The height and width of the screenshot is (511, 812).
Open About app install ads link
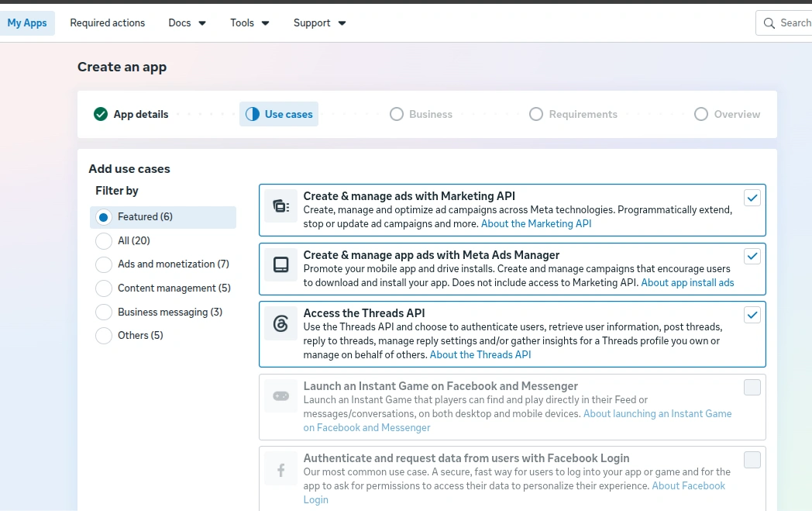point(687,282)
